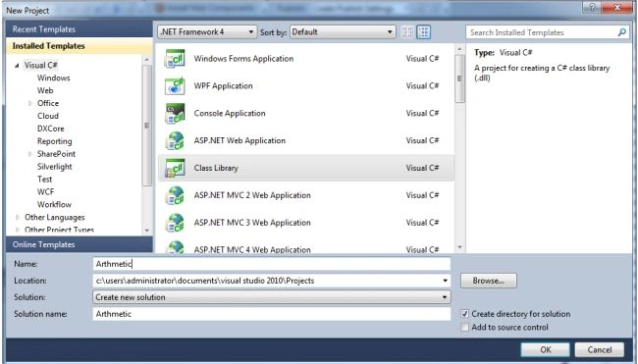Open the .NET Framework 4 dropdown
The image size is (638, 364).
(207, 32)
